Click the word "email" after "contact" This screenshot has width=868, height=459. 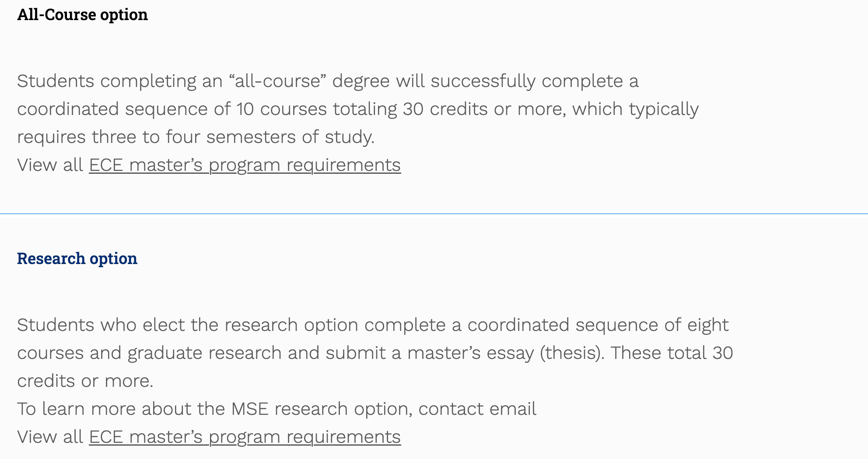[513, 409]
